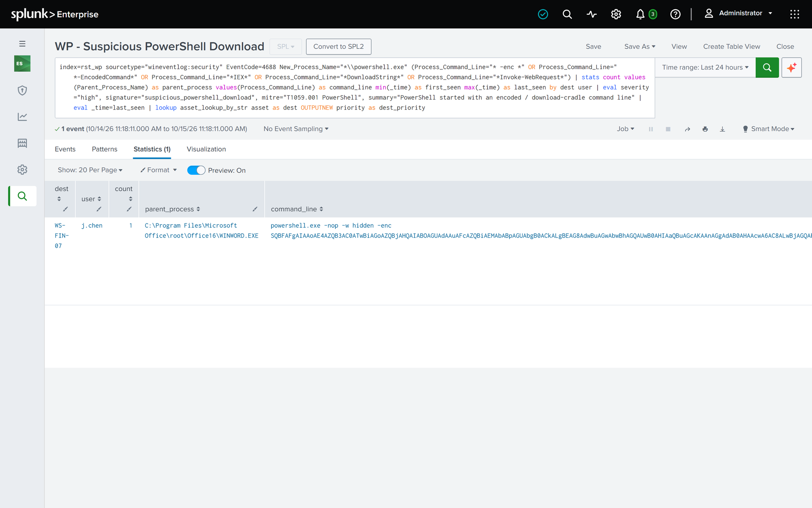812x508 pixels.
Task: Check the green health status checkmark icon
Action: point(543,14)
